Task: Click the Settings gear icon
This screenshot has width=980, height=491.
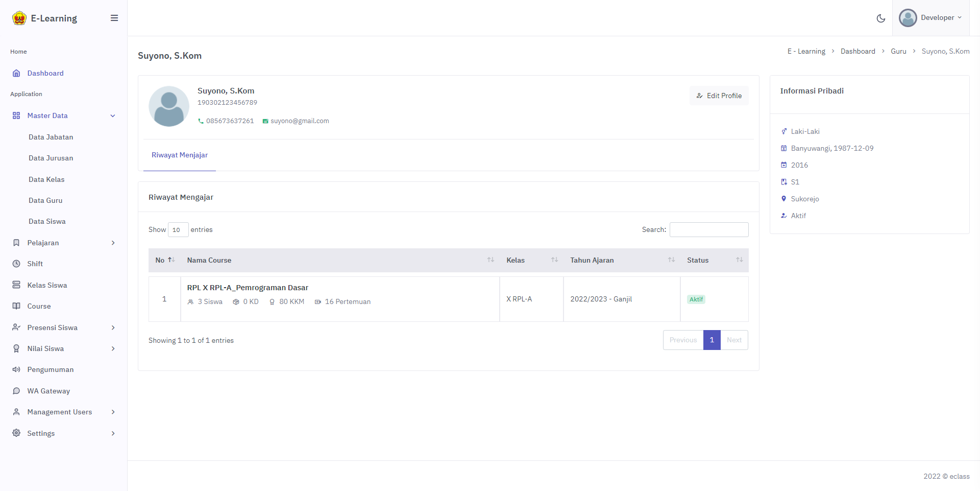Action: coord(16,433)
